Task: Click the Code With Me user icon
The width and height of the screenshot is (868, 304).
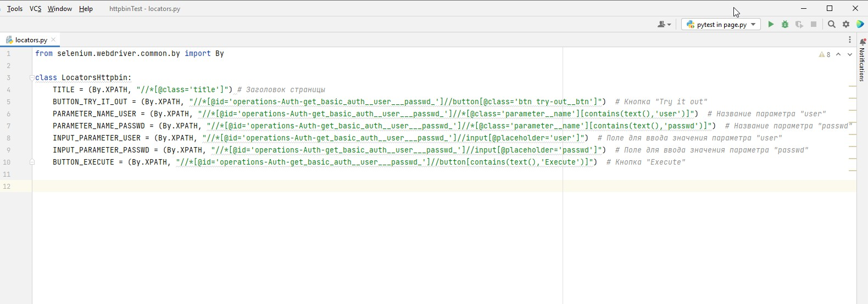Action: [x=664, y=24]
